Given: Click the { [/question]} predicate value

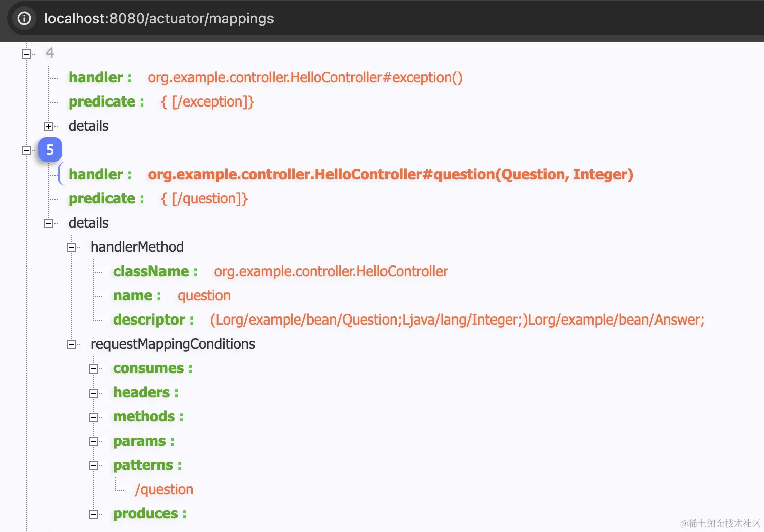Looking at the screenshot, I should click(204, 198).
